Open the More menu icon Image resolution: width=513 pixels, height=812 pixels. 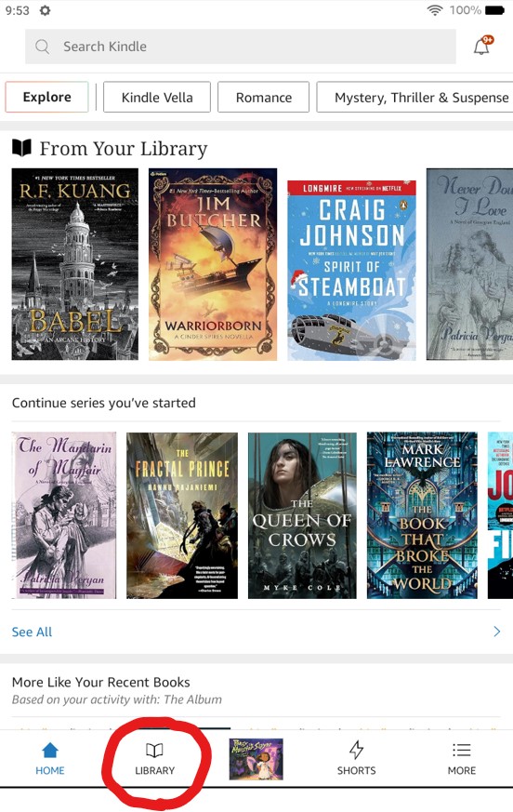click(x=461, y=750)
